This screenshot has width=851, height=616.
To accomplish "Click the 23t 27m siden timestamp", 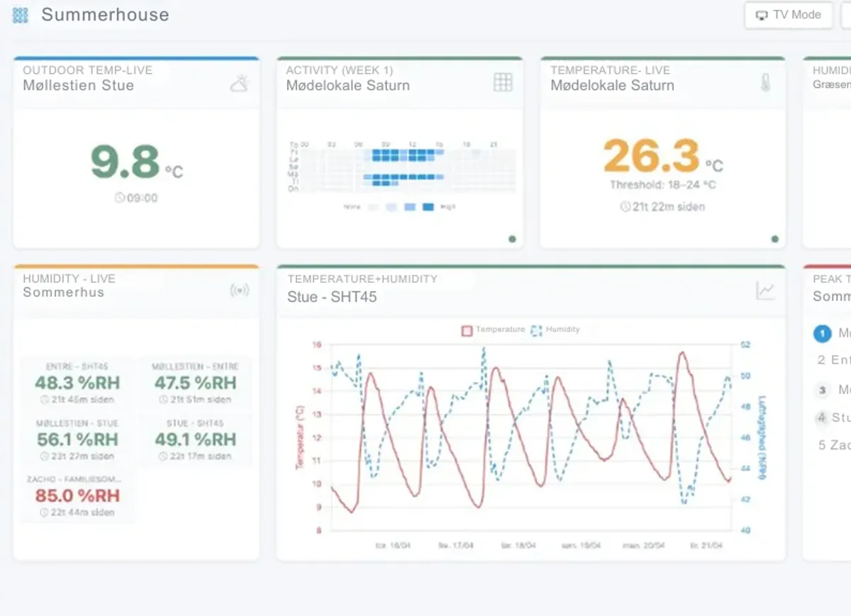I will [77, 456].
